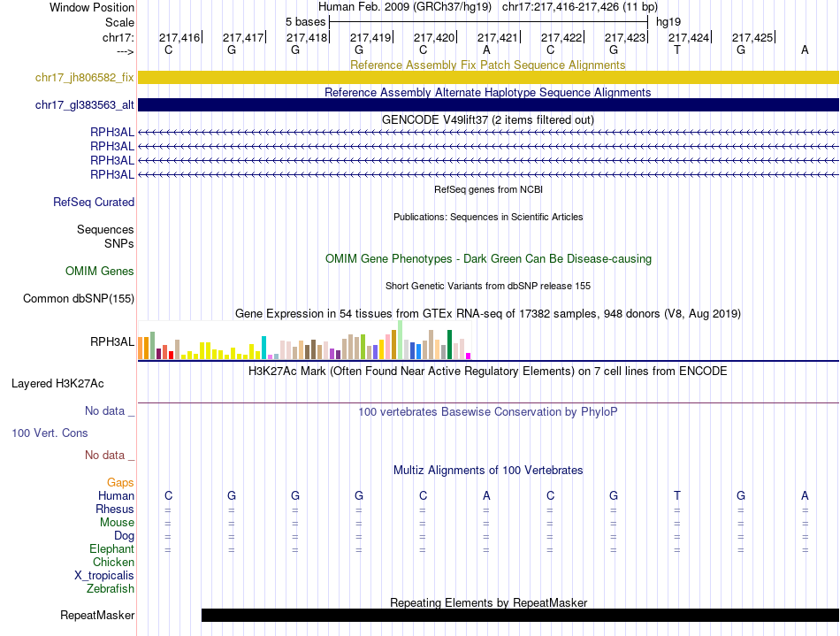The image size is (840, 636).
Task: Select the navy alternate haplotype alignment bar
Action: tap(488, 104)
